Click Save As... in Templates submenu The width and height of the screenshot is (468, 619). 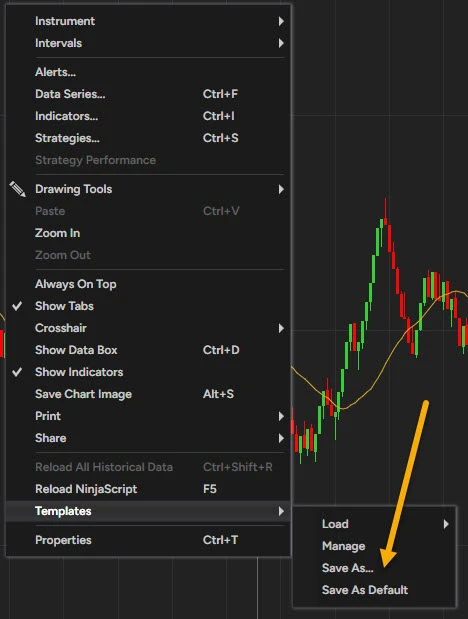click(x=374, y=568)
